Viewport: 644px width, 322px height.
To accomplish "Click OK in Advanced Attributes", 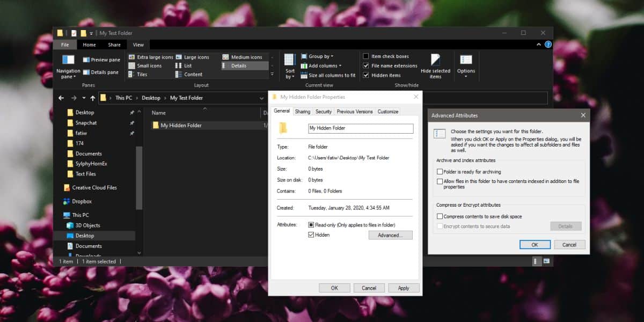I will (535, 245).
